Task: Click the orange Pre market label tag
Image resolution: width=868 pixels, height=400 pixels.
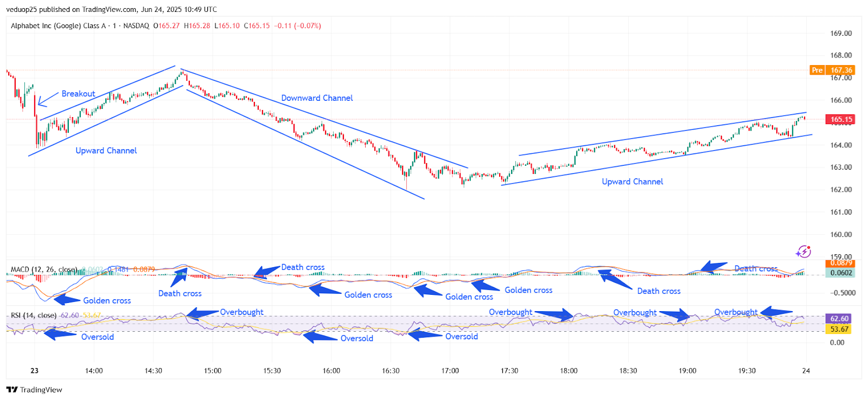Action: (817, 70)
